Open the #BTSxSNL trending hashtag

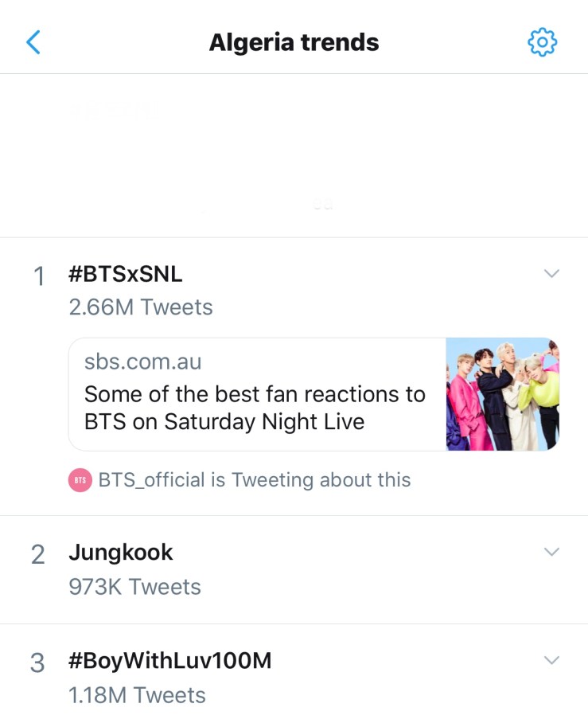(126, 274)
